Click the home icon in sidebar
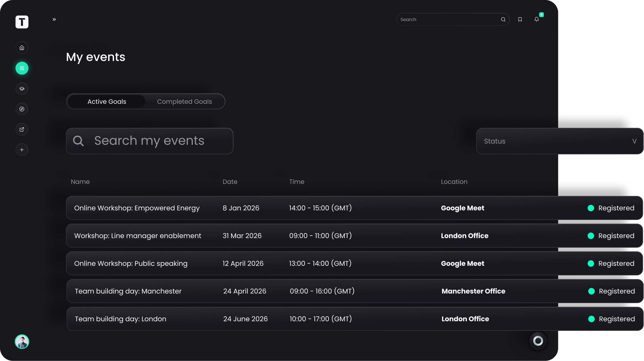 coord(22,48)
